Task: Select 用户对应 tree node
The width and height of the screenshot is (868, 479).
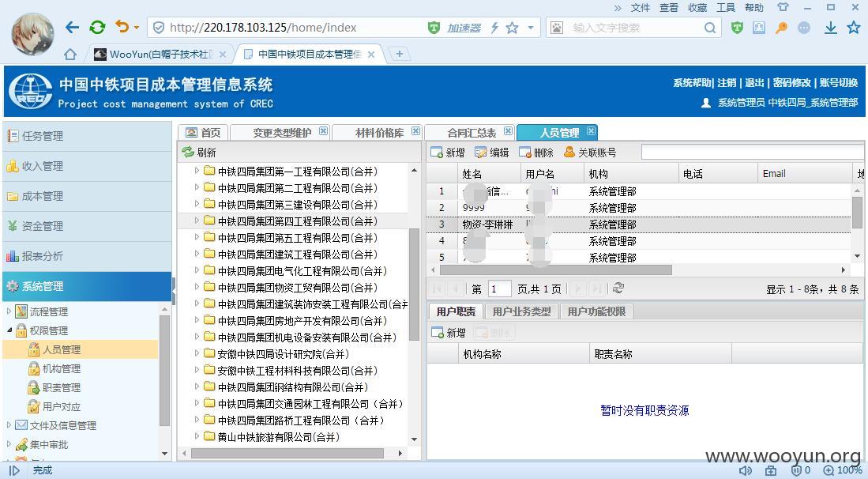Action: pos(62,406)
